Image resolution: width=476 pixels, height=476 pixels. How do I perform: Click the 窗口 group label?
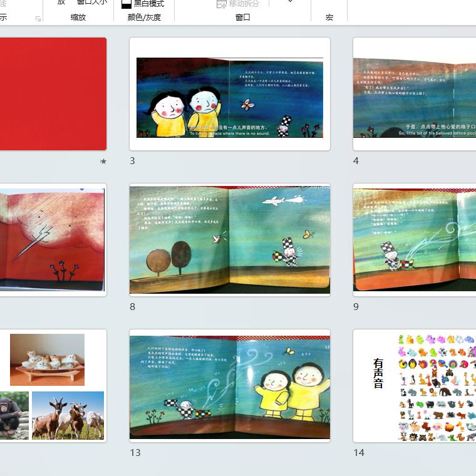242,18
